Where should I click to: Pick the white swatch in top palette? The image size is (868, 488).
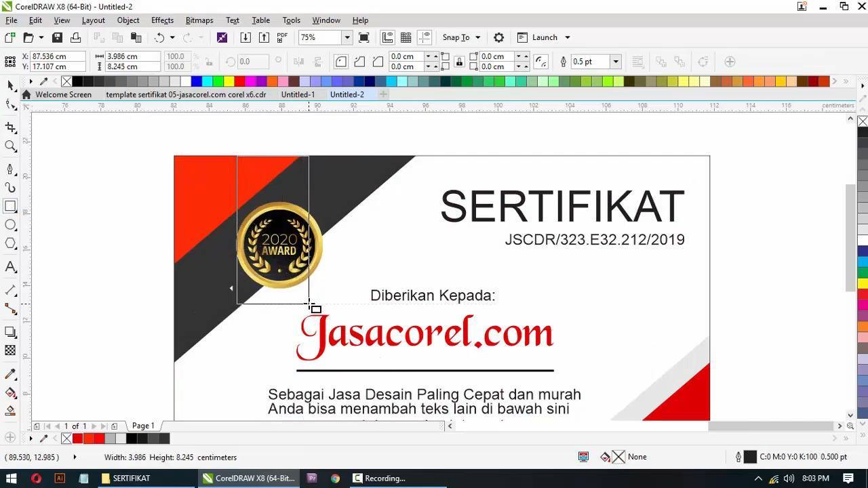pyautogui.click(x=185, y=81)
